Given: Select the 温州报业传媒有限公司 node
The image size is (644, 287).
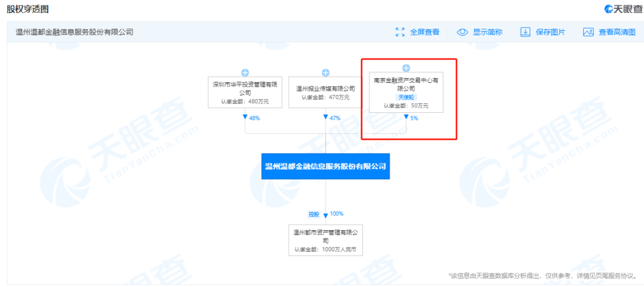Looking at the screenshot, I should [326, 92].
